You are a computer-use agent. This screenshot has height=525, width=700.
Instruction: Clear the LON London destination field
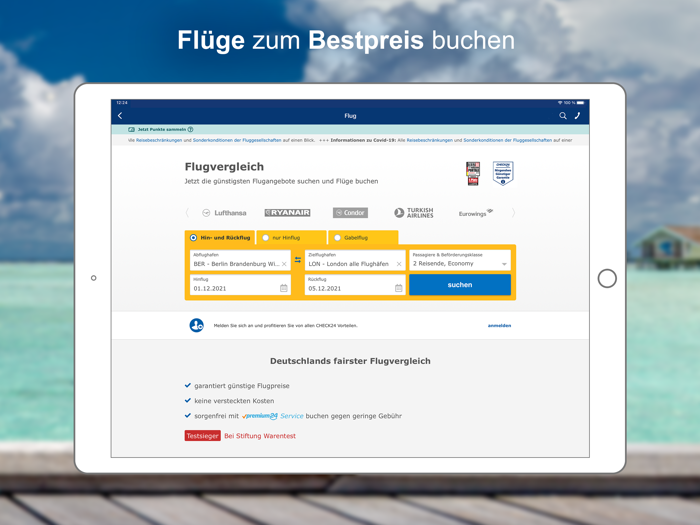tap(399, 264)
